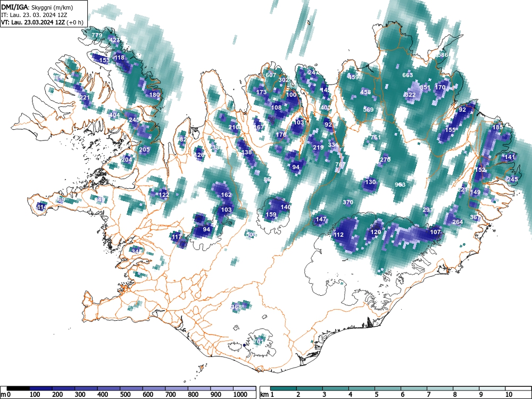Click the visibility value 404
532x399 pixels.
click(x=115, y=115)
